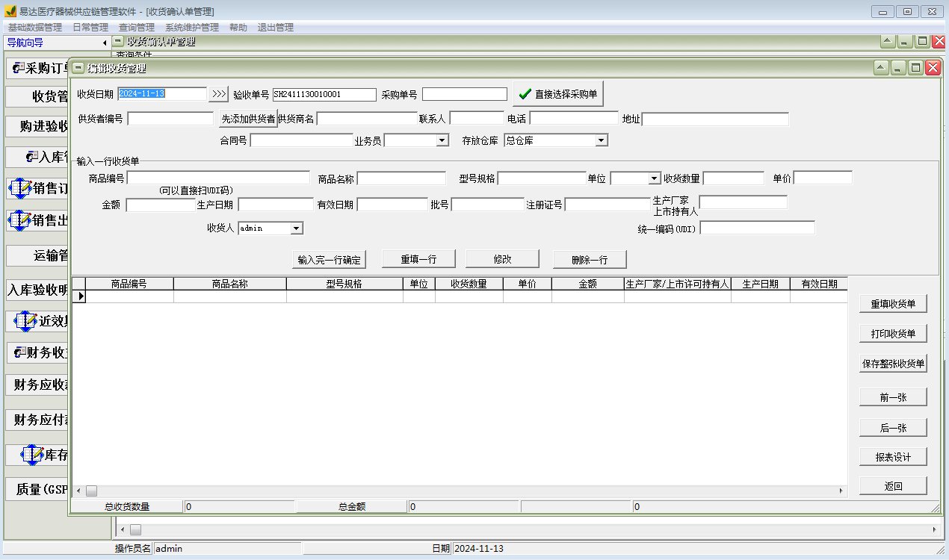Screen dimensions: 949x560
Task: Click the >>> date picker button
Action: point(218,94)
